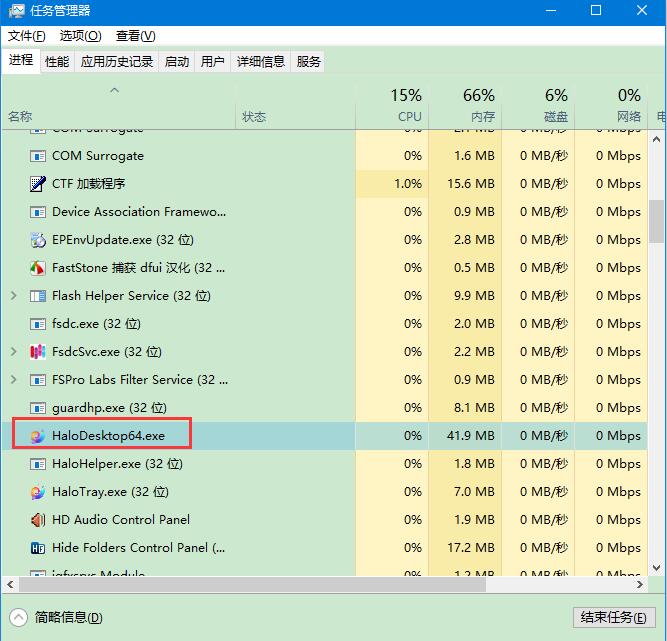
Task: Select the HD Audio Control Panel speaker icon
Action: click(38, 520)
